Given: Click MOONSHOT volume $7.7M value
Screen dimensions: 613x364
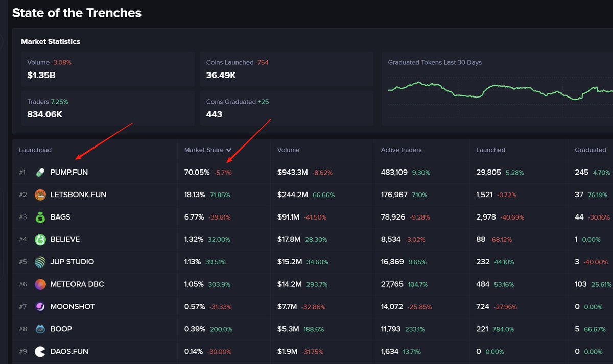Looking at the screenshot, I should pos(288,307).
